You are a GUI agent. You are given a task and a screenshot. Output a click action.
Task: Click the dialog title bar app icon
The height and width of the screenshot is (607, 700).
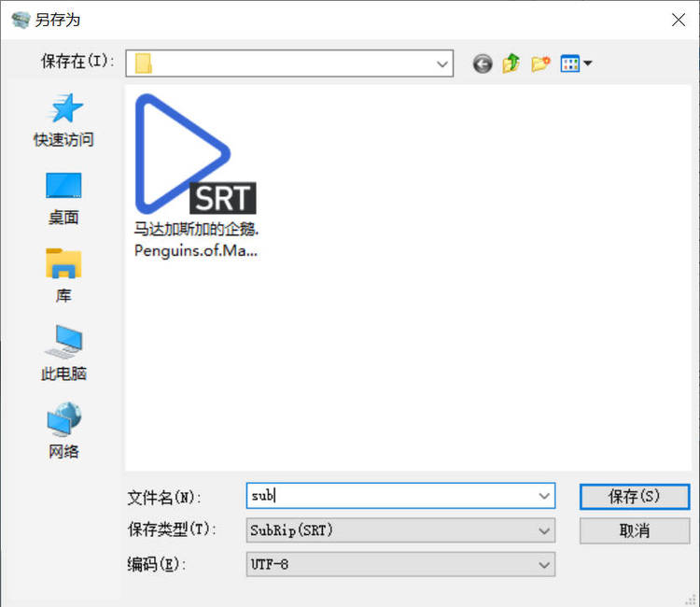(x=21, y=20)
